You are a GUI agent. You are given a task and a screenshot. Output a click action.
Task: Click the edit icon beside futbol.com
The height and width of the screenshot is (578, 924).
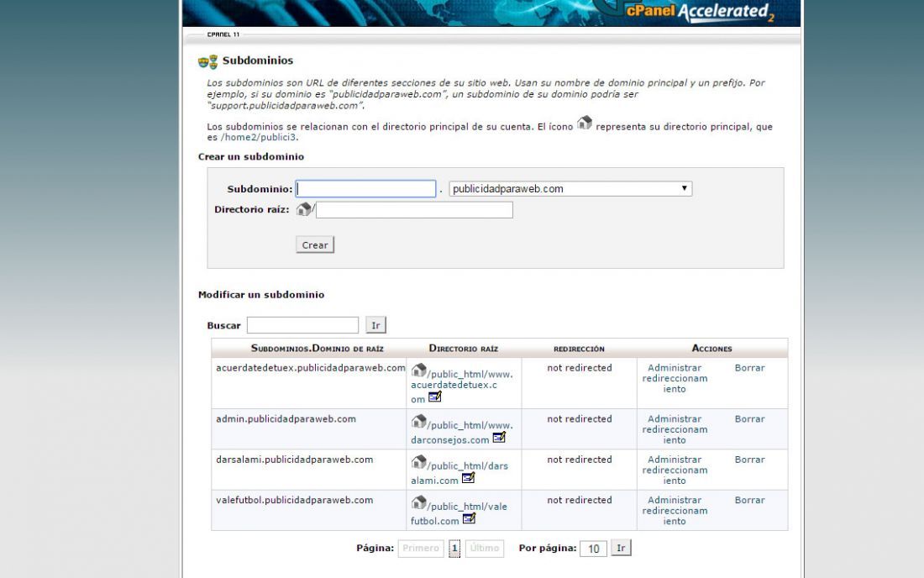click(469, 519)
